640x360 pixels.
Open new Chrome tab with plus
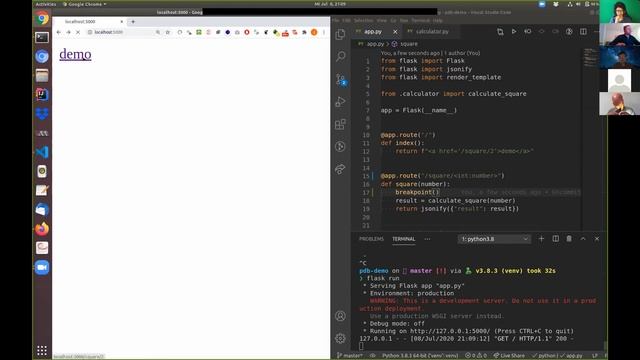point(133,22)
